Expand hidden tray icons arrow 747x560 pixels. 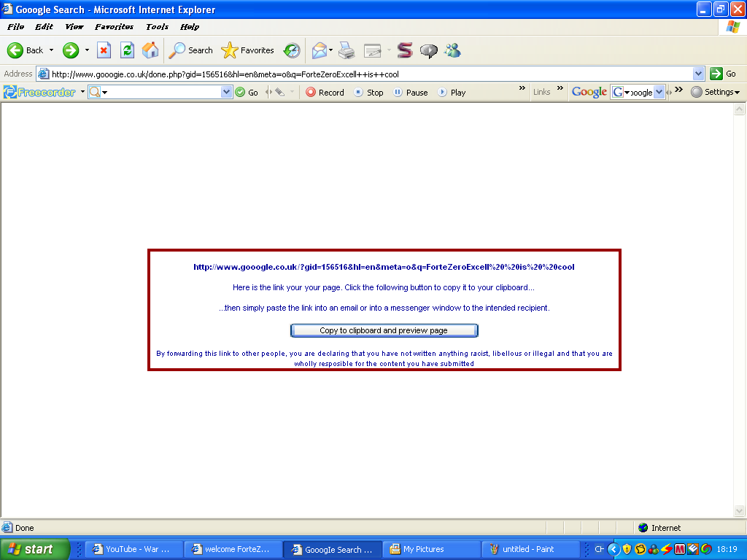[x=614, y=549]
